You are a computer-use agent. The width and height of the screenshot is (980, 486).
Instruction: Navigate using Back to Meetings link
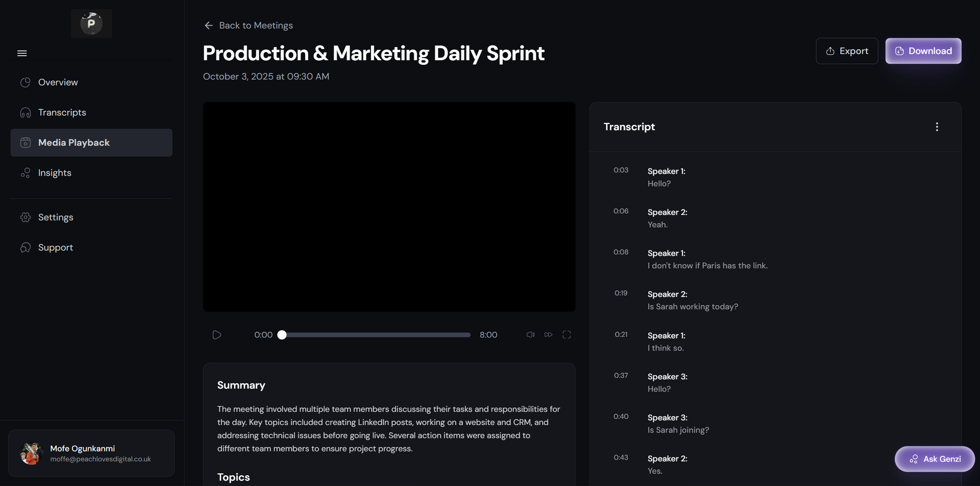tap(248, 25)
